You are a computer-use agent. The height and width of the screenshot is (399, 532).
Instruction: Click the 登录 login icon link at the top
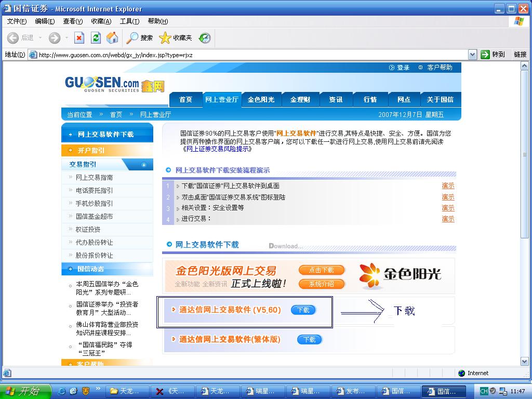coord(400,68)
